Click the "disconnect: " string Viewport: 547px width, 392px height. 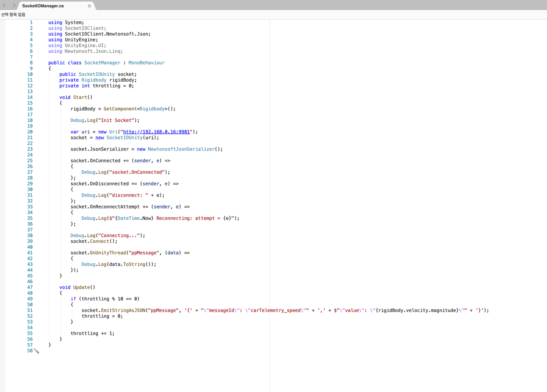tap(129, 195)
